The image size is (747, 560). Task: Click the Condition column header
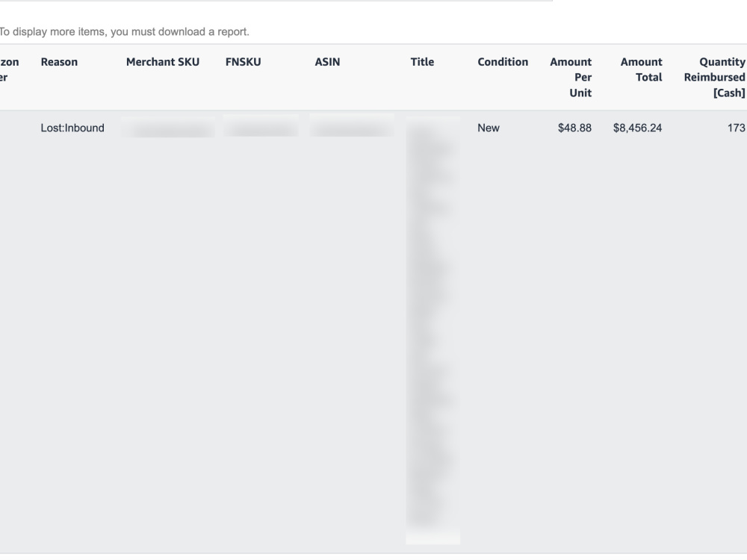click(x=503, y=62)
